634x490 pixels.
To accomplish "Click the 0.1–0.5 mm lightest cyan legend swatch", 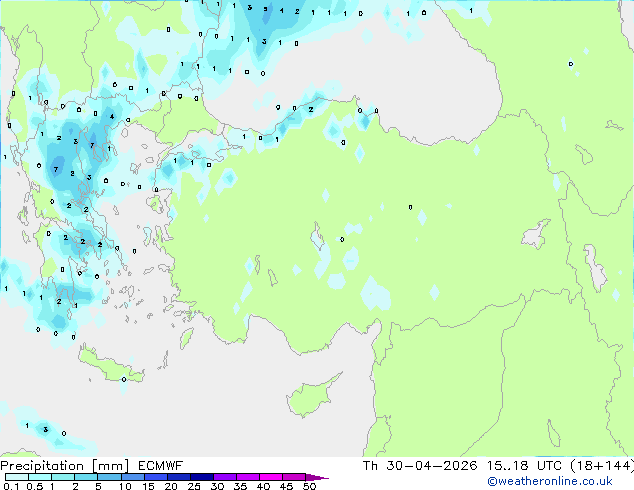I will 17,477.
